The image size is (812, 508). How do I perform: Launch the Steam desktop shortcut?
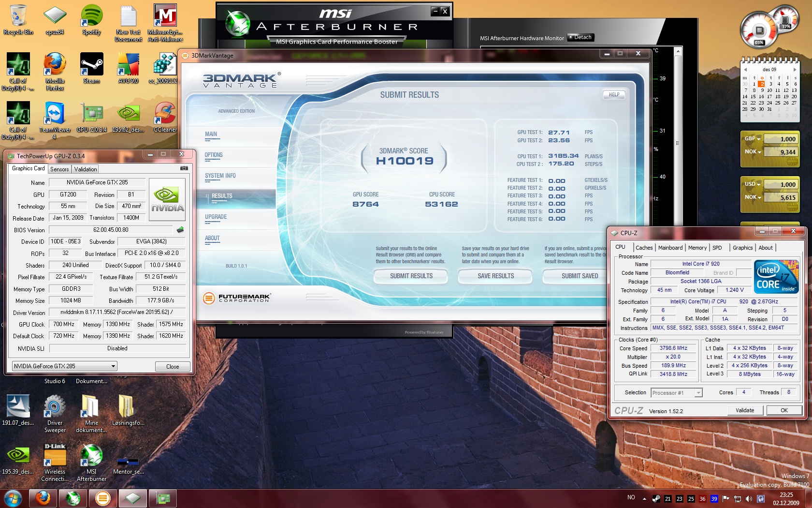[x=91, y=68]
